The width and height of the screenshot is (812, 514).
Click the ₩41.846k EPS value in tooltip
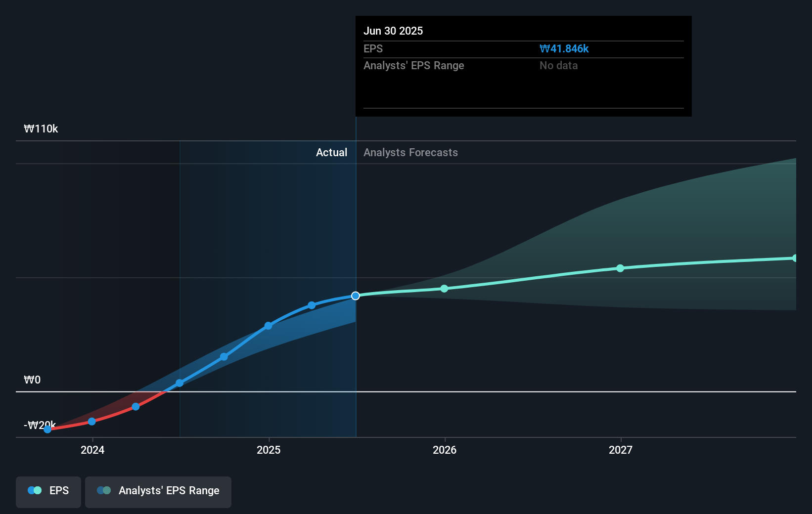pos(564,48)
